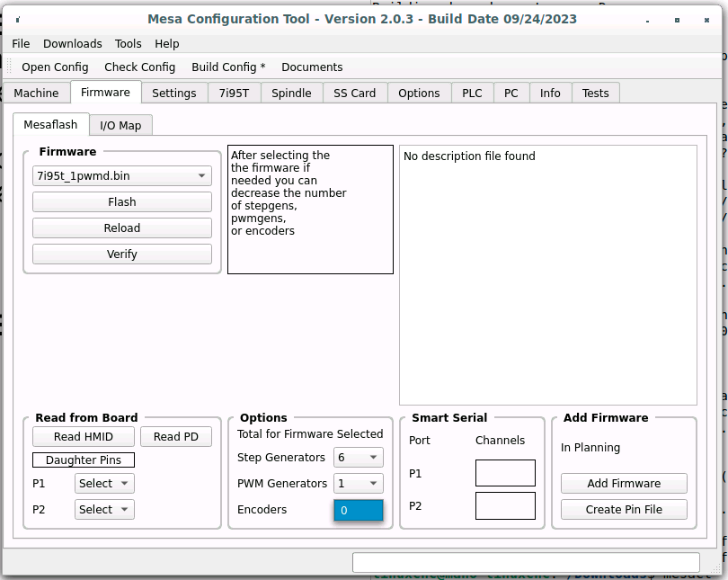Minimize the Mesa Configuration Tool window
The height and width of the screenshot is (580, 728).
[647, 21]
